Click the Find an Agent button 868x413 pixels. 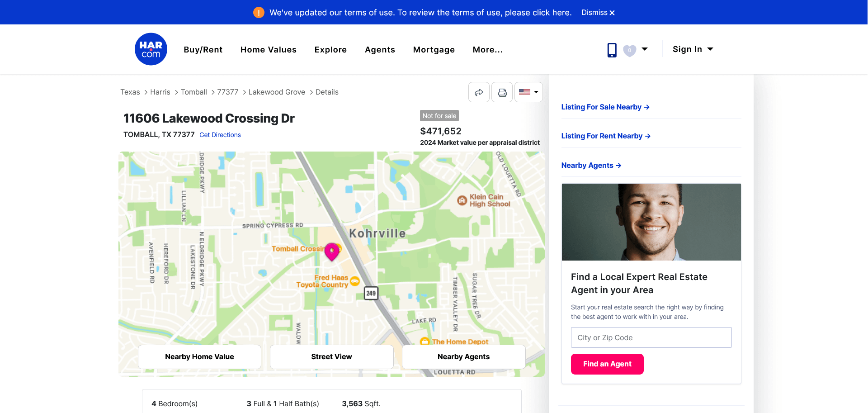pyautogui.click(x=607, y=364)
